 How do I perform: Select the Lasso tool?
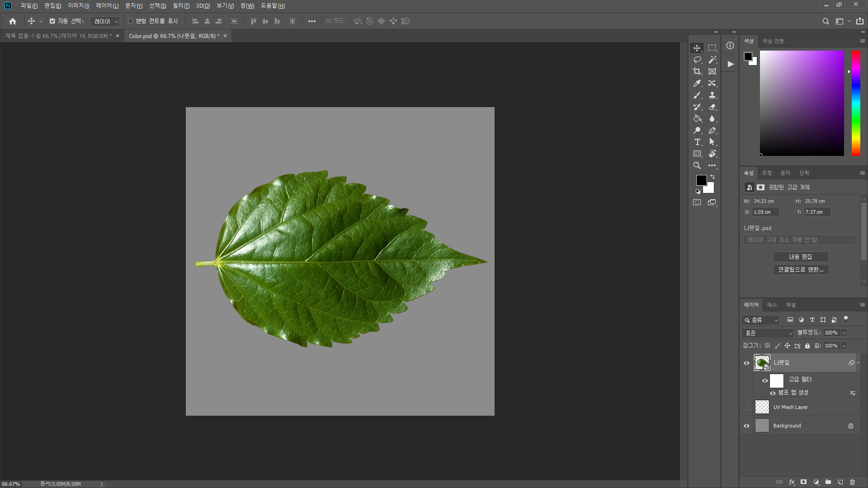[x=697, y=60]
